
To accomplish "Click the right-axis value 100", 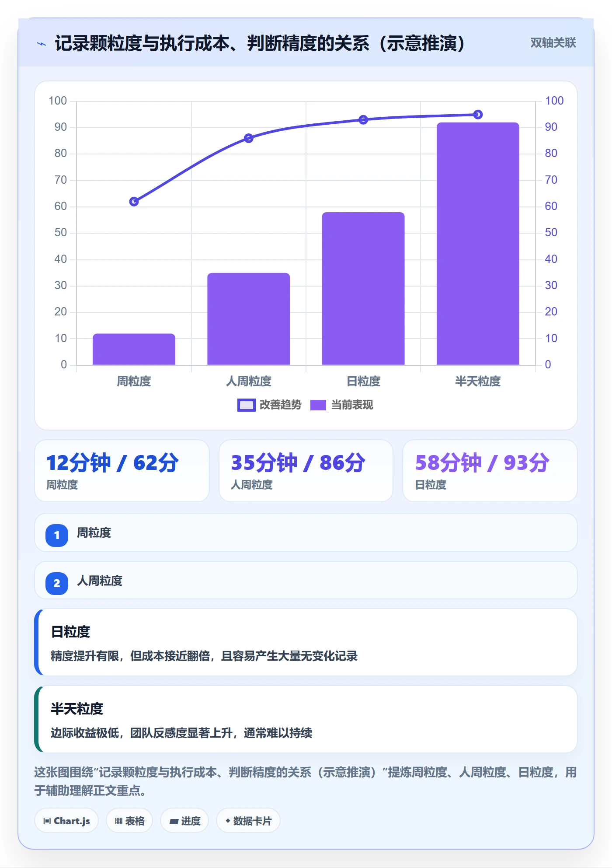I will pos(554,101).
